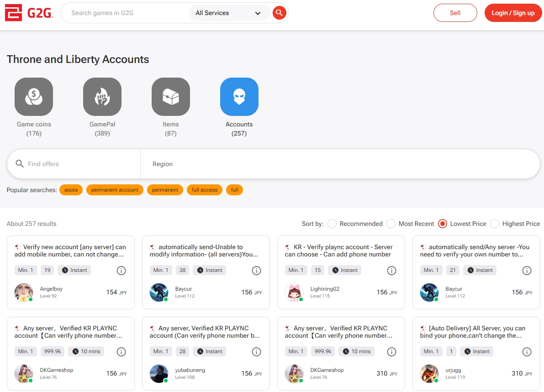544x392 pixels.
Task: Click the G2G logo
Action: click(x=29, y=13)
